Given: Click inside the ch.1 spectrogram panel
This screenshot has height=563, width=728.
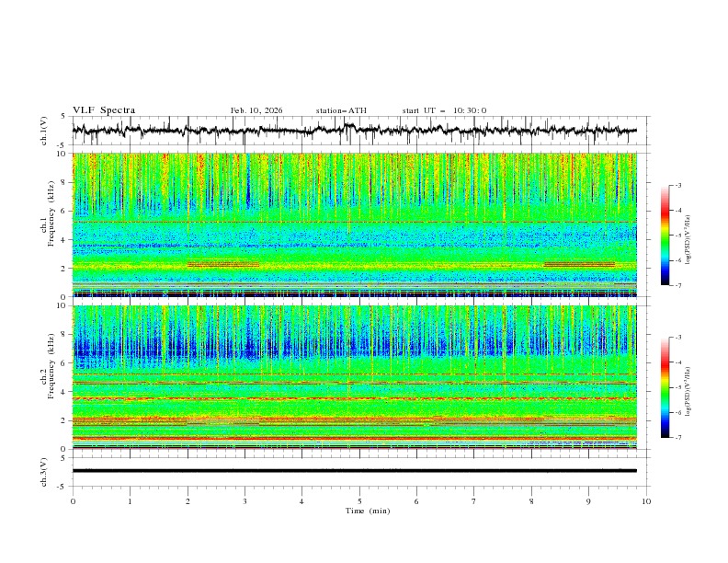Looking at the screenshot, I should (x=354, y=224).
